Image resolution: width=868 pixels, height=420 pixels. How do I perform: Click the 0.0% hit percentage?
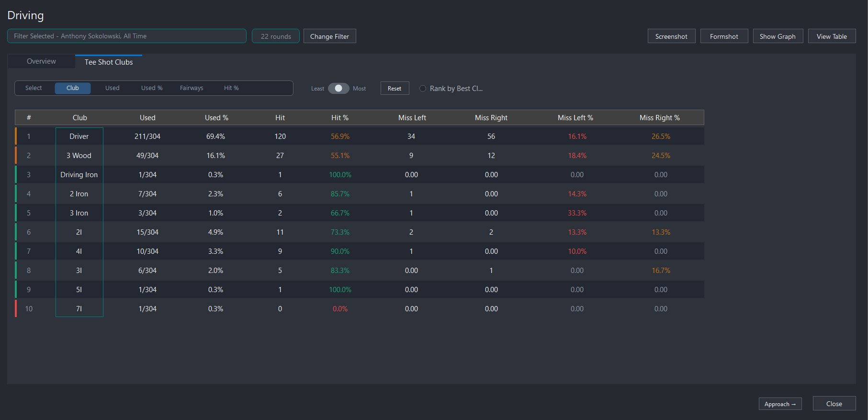340,309
